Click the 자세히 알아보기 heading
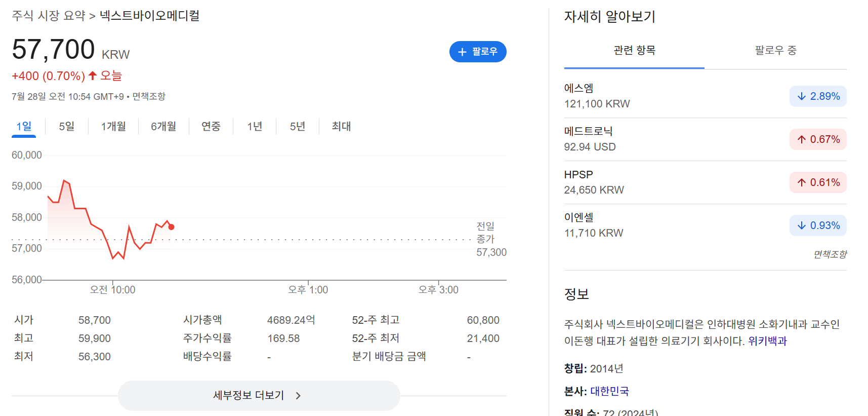Viewport: 868px width, 416px height. click(610, 17)
